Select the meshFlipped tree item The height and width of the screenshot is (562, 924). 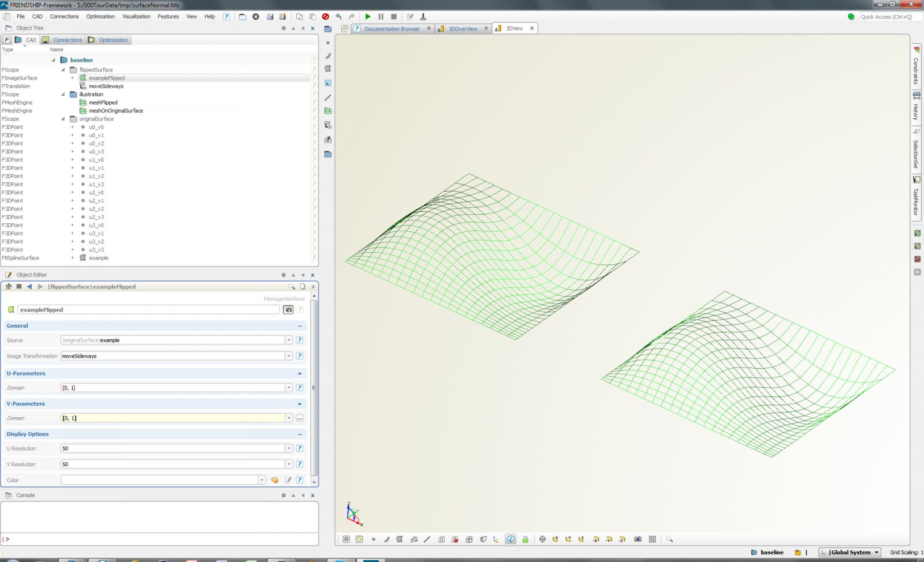[x=103, y=103]
